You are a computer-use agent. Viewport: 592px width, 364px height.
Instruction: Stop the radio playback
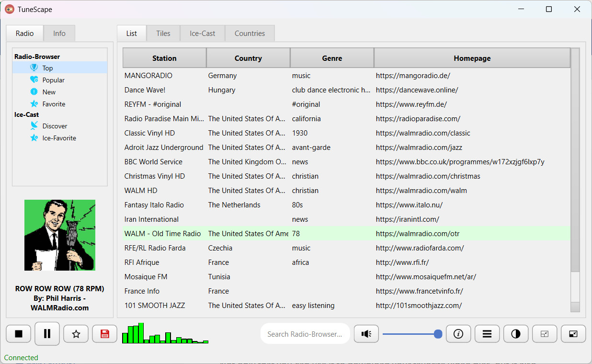(x=19, y=334)
